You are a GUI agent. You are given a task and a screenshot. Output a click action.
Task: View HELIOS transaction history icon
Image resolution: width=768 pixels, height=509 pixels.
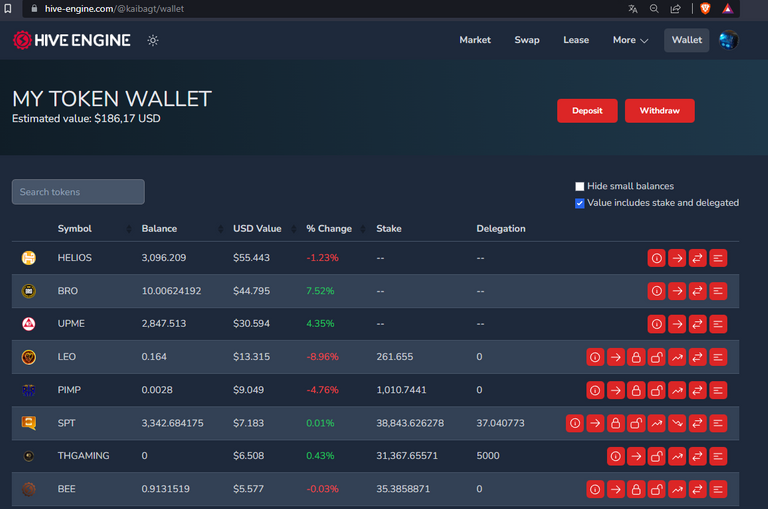718,258
